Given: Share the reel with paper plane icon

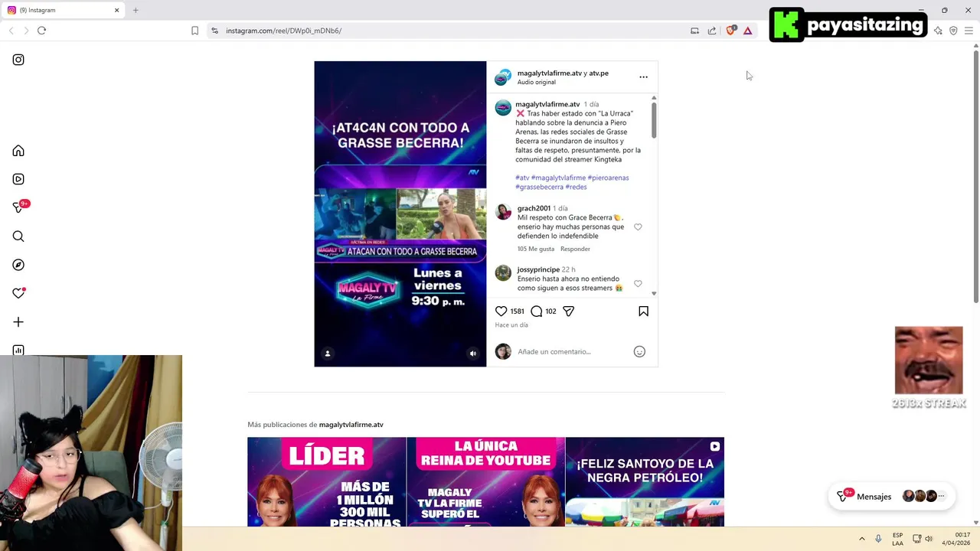Looking at the screenshot, I should (568, 311).
